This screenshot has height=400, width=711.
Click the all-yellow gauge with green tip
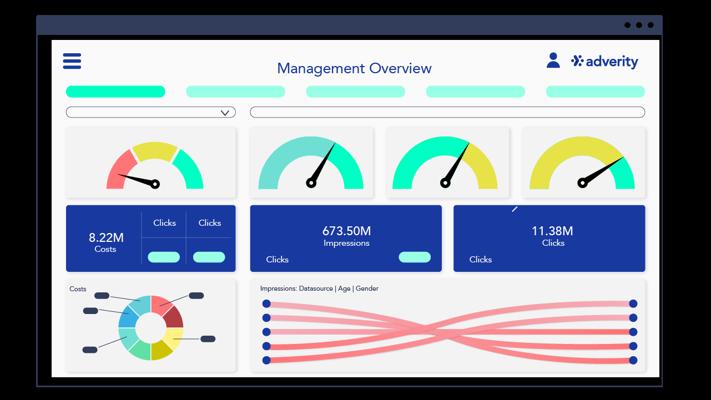click(582, 163)
